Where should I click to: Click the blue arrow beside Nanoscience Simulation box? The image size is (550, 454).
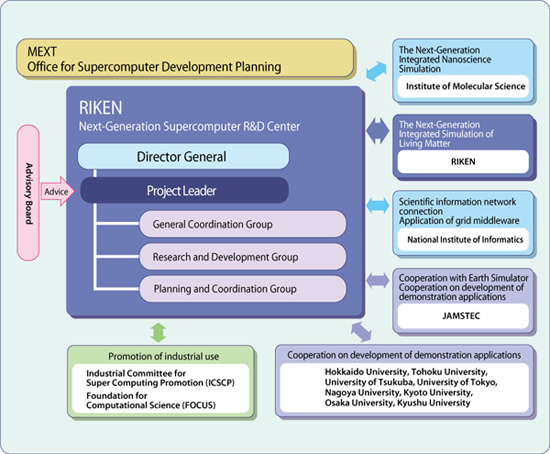coord(376,71)
